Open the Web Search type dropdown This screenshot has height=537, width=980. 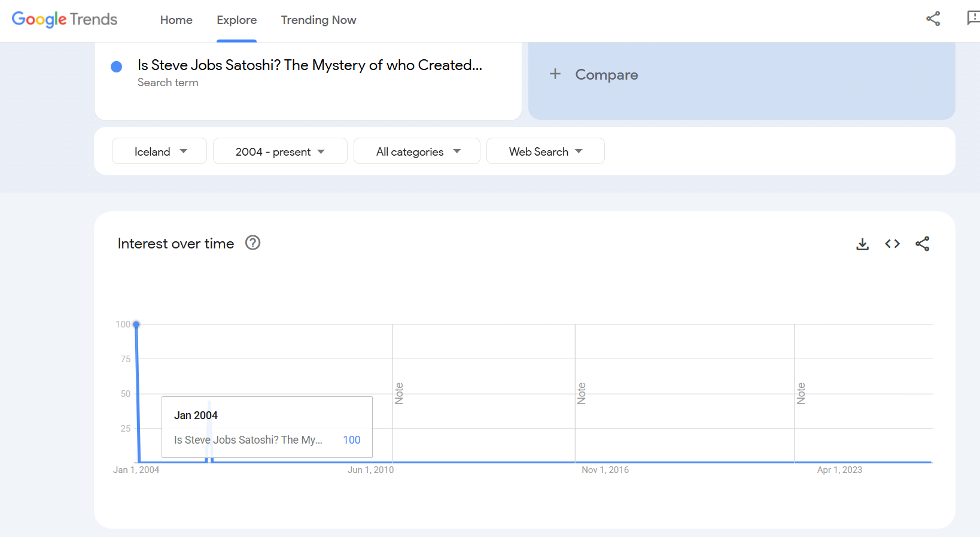tap(546, 151)
